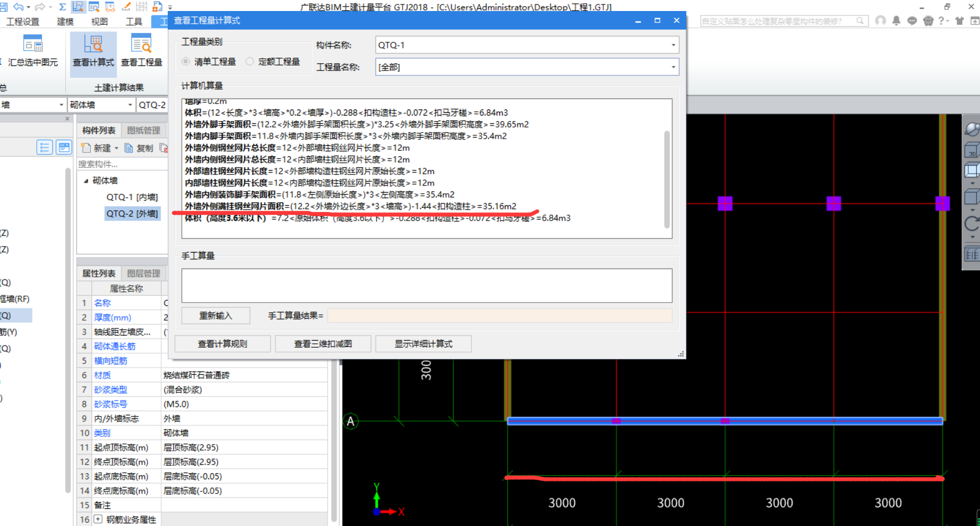The width and height of the screenshot is (980, 526).
Task: Click 汇总选中图元 ribbon button
Action: coord(32,51)
